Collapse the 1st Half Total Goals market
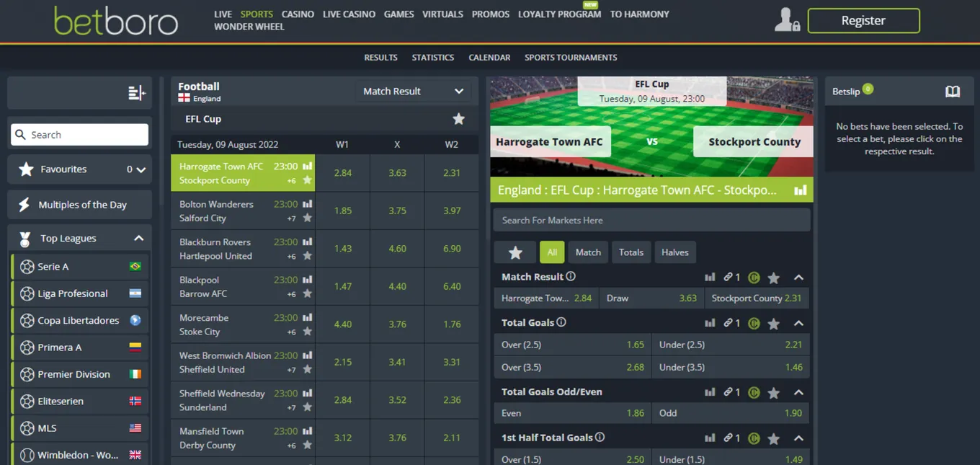 (x=798, y=438)
